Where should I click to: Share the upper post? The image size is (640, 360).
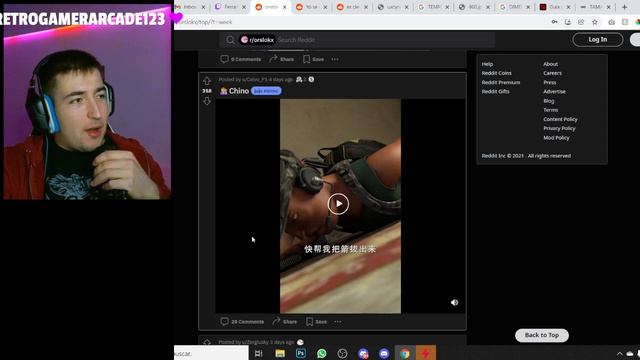(282, 59)
